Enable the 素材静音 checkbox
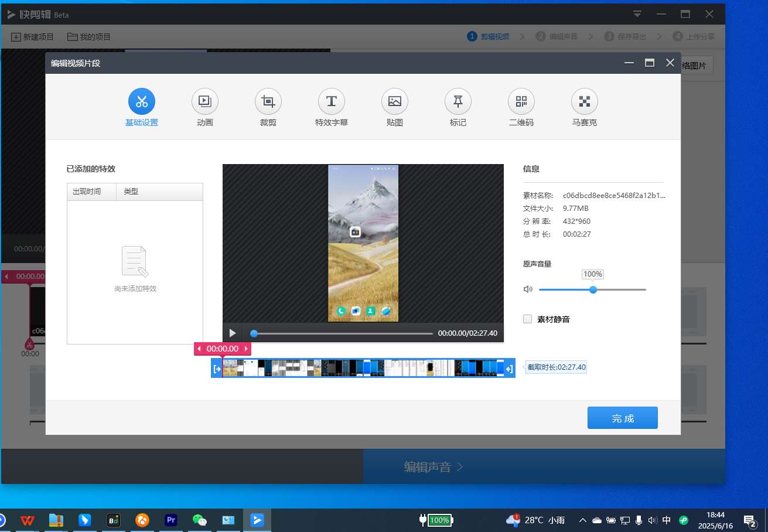Screen dimensions: 768x532 coord(528,319)
